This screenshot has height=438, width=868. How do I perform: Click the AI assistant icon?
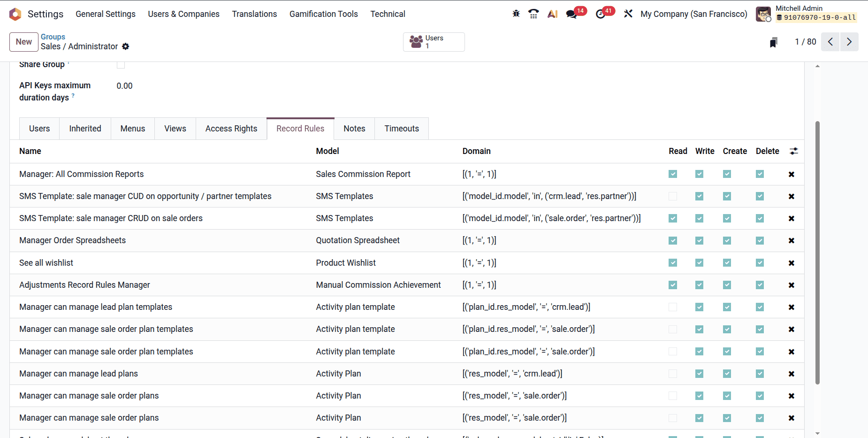coord(552,14)
